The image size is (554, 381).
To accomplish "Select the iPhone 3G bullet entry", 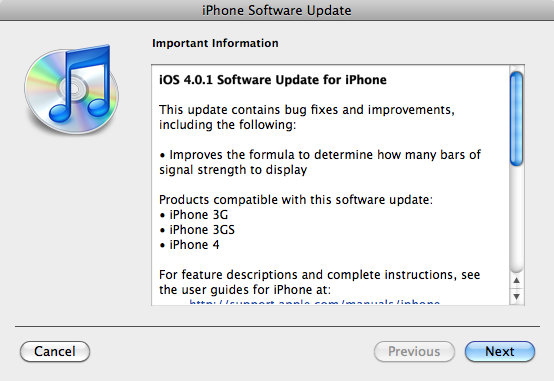I will coord(194,215).
